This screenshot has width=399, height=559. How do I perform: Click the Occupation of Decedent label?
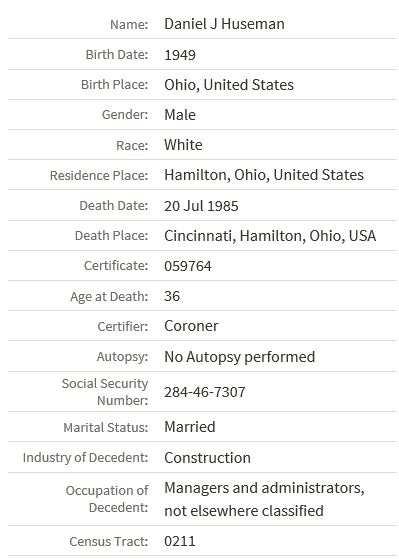click(x=107, y=499)
